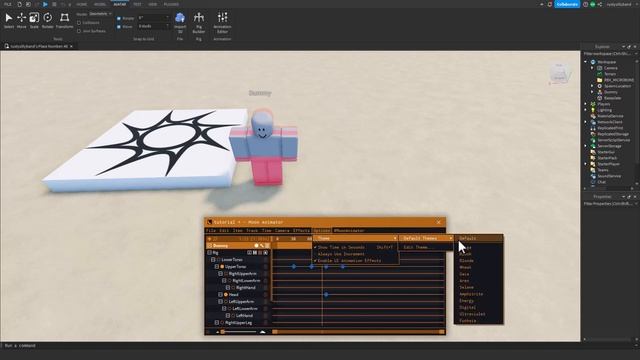Toggle the Rotate snap checkbox

(x=119, y=18)
